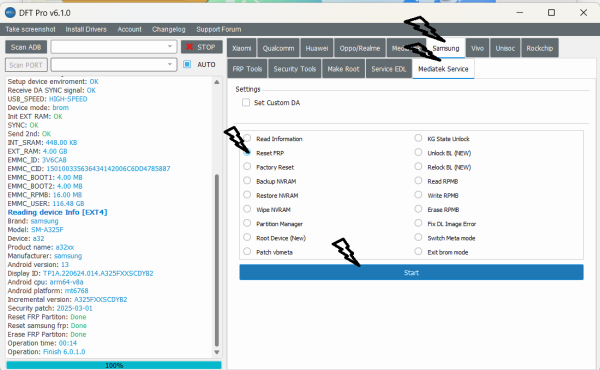This screenshot has width=600, height=370.
Task: Select the Erase RPMB radio option
Action: click(x=418, y=209)
